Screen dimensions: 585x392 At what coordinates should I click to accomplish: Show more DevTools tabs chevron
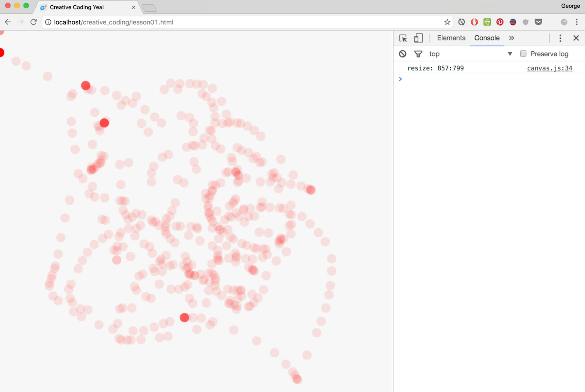pyautogui.click(x=511, y=38)
